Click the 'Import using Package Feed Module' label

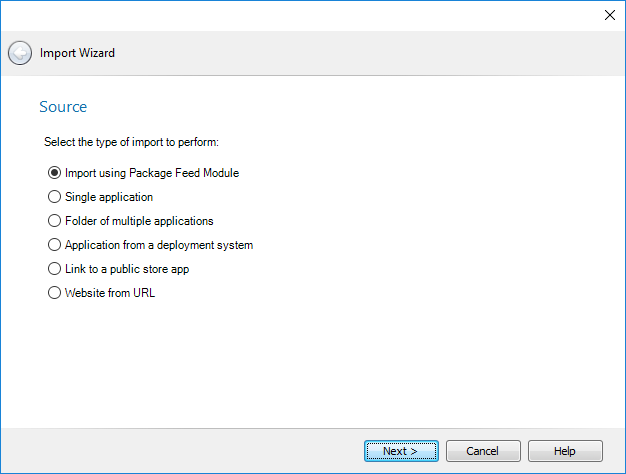pos(152,173)
